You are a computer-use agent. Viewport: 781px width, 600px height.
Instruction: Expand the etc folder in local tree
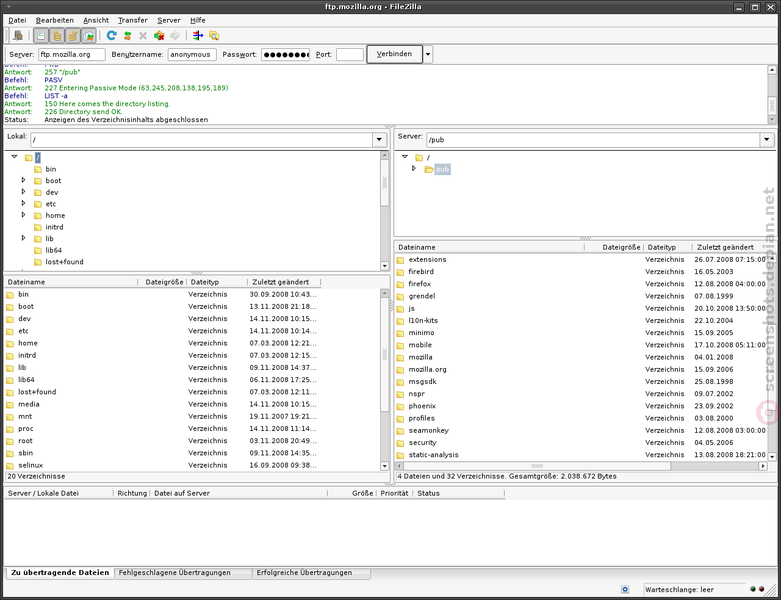tap(23, 203)
